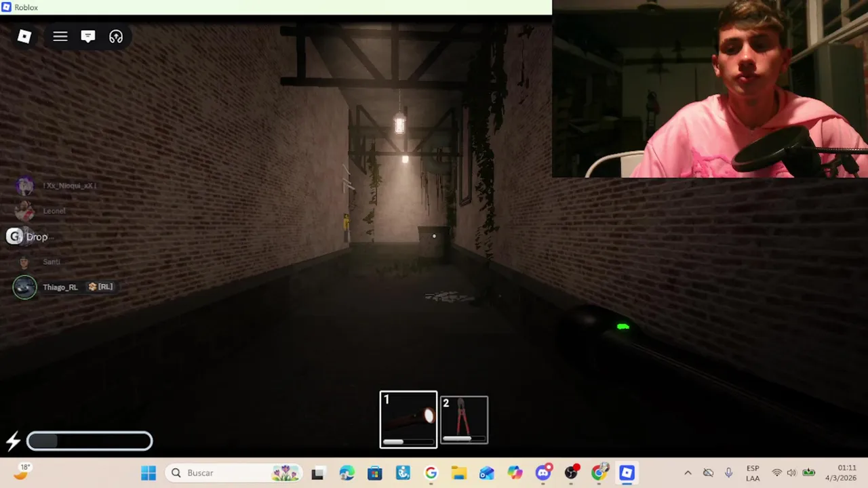Image resolution: width=868 pixels, height=488 pixels.
Task: Select hotbar slot 2 bolt cutters
Action: click(464, 420)
